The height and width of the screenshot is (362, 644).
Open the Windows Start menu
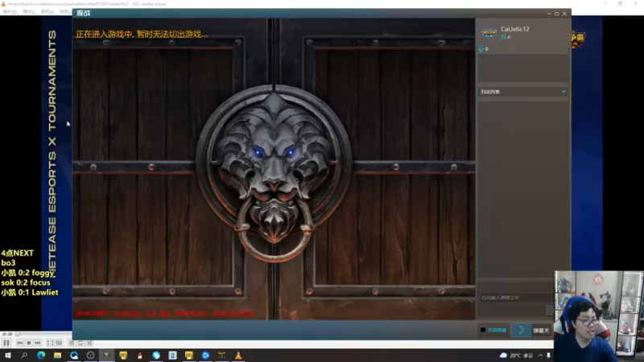[8, 356]
